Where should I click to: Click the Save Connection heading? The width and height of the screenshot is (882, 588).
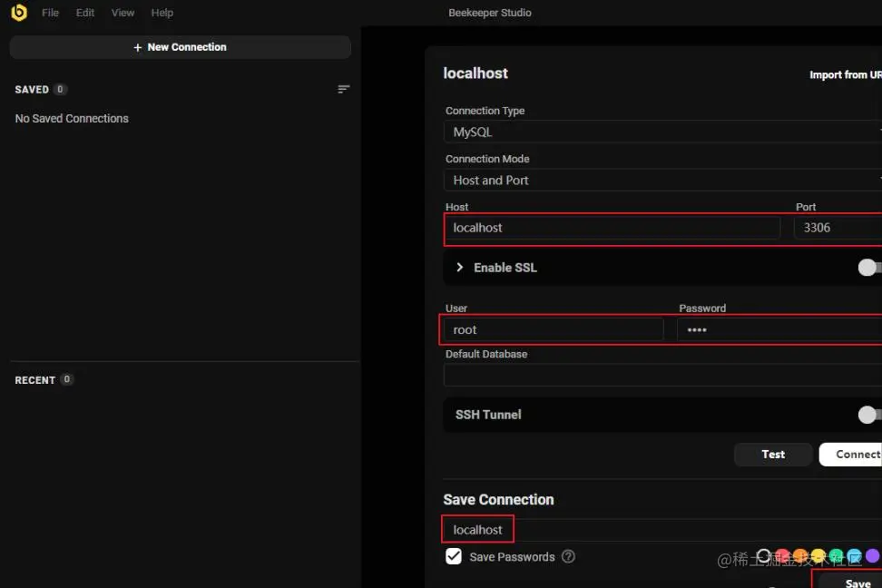pos(498,500)
